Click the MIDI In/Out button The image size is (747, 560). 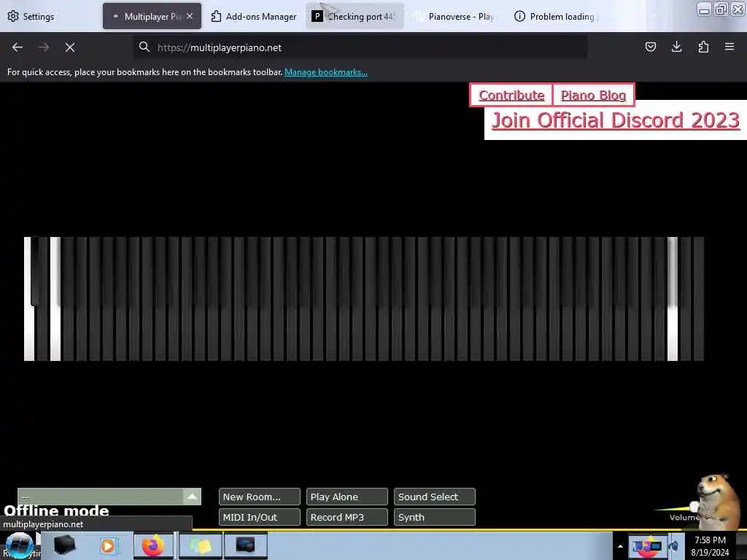tap(259, 517)
